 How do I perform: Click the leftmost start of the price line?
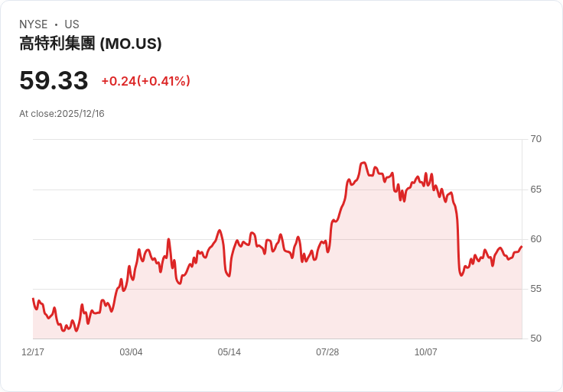(x=33, y=299)
